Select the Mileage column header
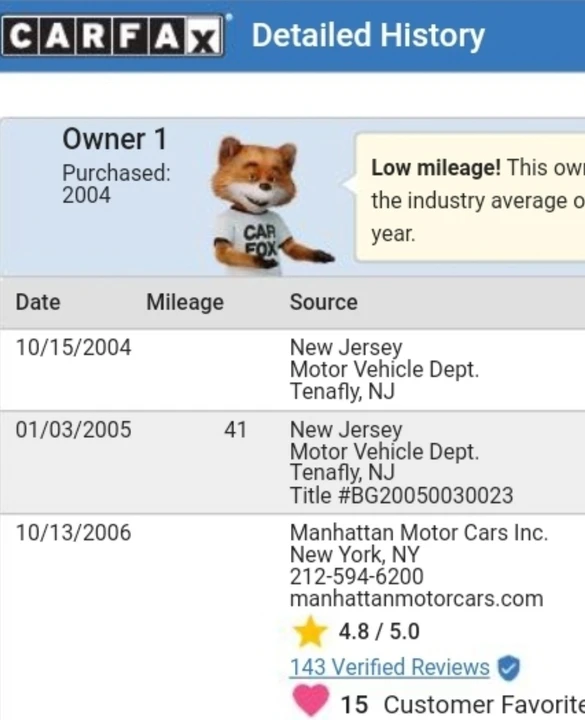 pos(185,303)
